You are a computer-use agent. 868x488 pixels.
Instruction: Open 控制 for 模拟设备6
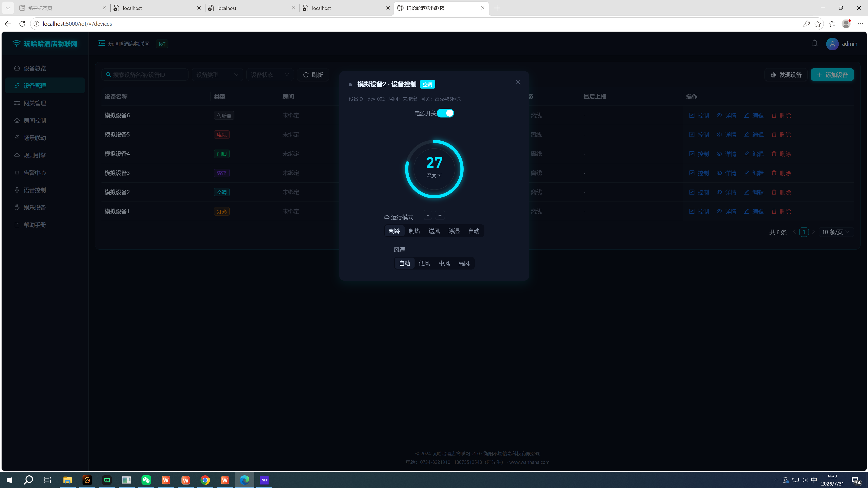[699, 115]
